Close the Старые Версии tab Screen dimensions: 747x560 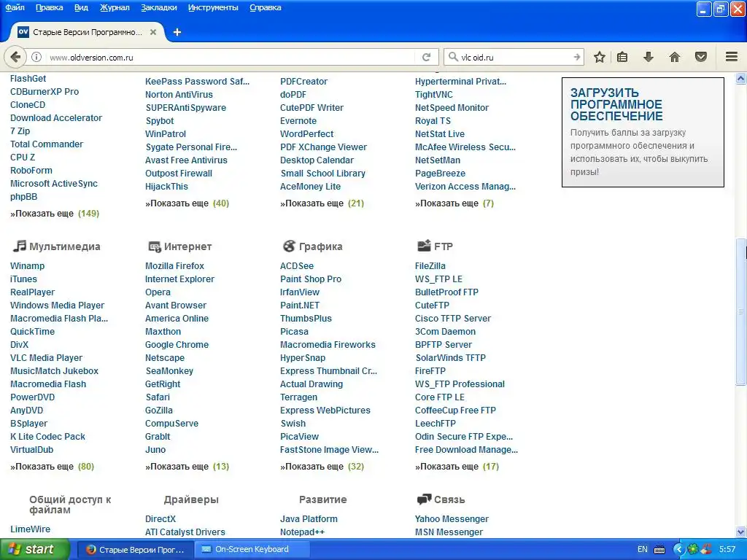pos(153,32)
